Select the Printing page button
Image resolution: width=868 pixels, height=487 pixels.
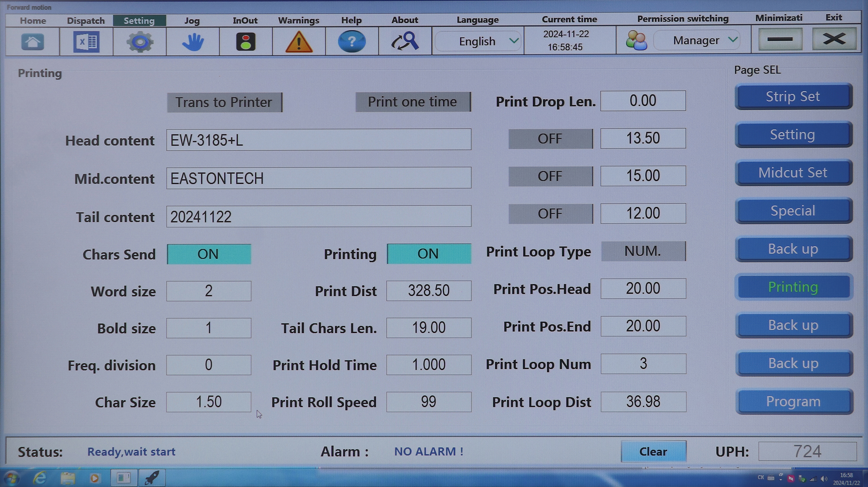(x=793, y=287)
